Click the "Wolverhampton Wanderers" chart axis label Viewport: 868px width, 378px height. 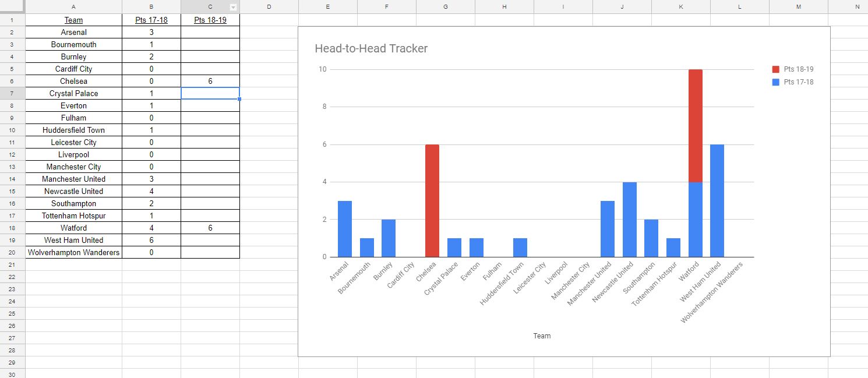[x=712, y=292]
